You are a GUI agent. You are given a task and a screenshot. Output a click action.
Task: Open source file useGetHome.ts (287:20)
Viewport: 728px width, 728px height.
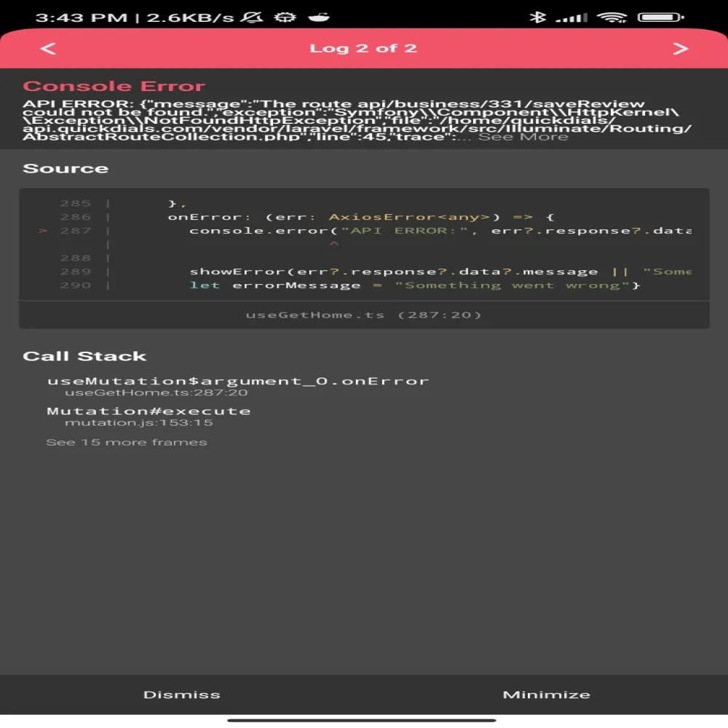(364, 314)
